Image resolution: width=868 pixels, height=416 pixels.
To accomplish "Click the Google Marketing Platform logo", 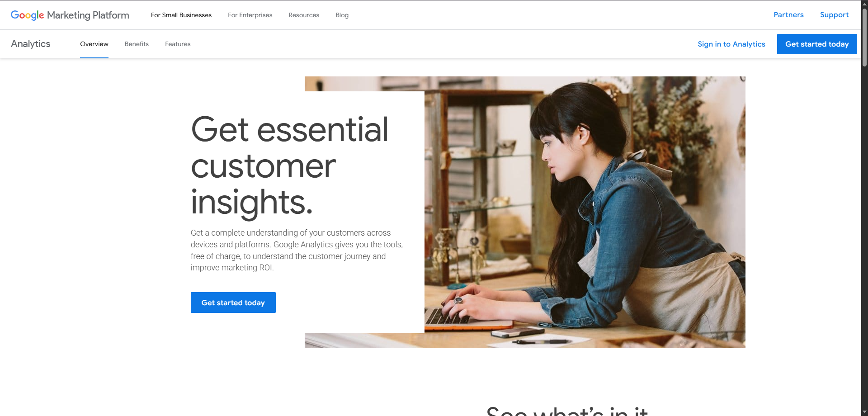I will click(70, 15).
